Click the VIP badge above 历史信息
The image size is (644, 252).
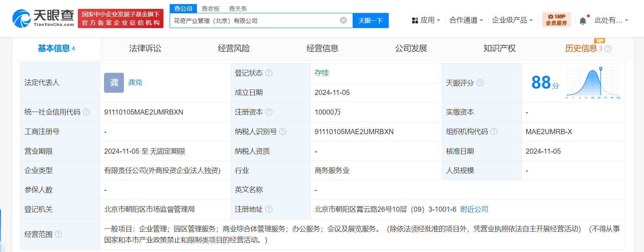click(x=599, y=40)
